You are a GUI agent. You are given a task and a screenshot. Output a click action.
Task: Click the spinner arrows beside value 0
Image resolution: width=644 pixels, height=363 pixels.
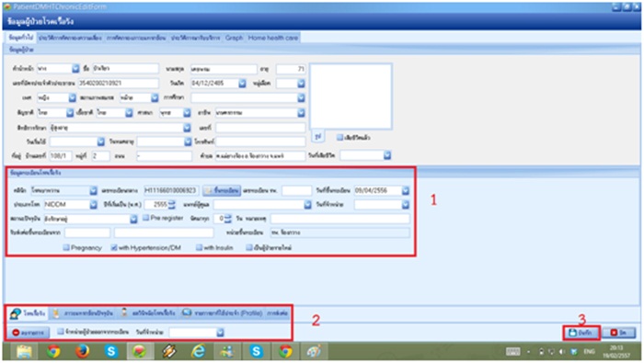[x=228, y=219]
